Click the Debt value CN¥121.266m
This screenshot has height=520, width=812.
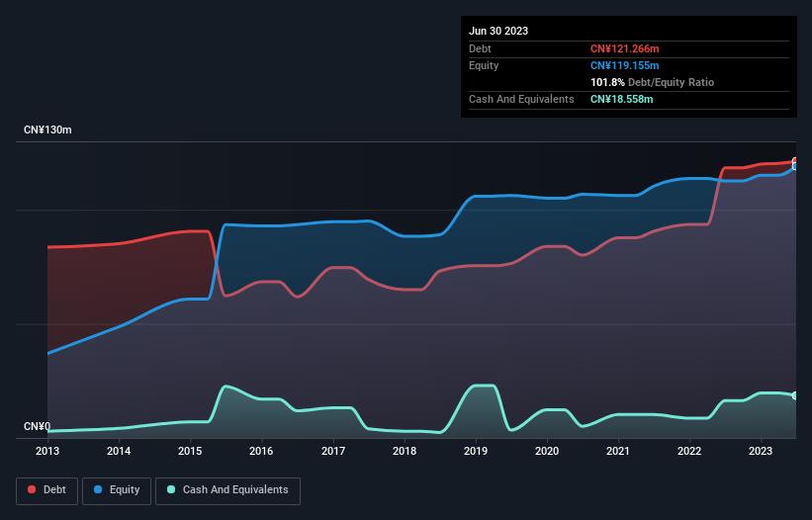click(624, 48)
